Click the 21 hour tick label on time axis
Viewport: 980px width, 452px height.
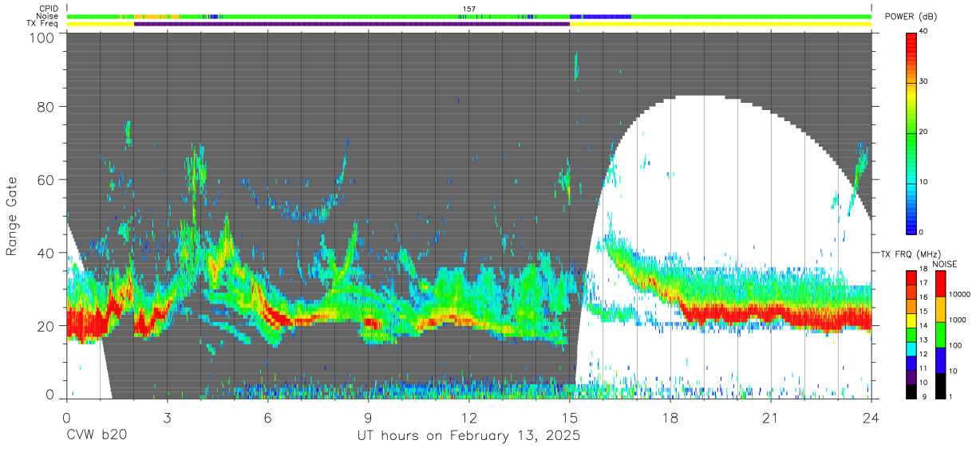pyautogui.click(x=770, y=418)
